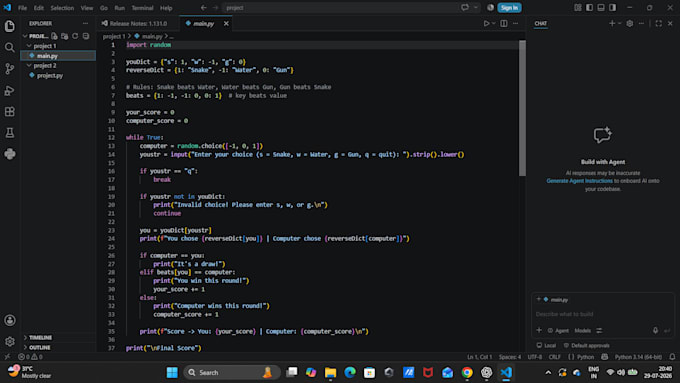Open the Testing flask view

point(10,133)
